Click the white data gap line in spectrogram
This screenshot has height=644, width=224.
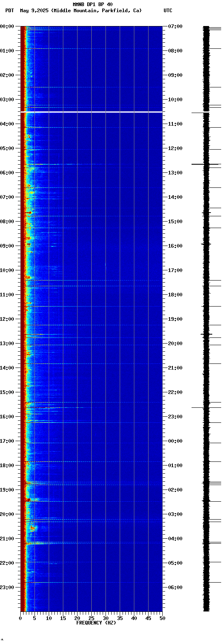(91, 111)
